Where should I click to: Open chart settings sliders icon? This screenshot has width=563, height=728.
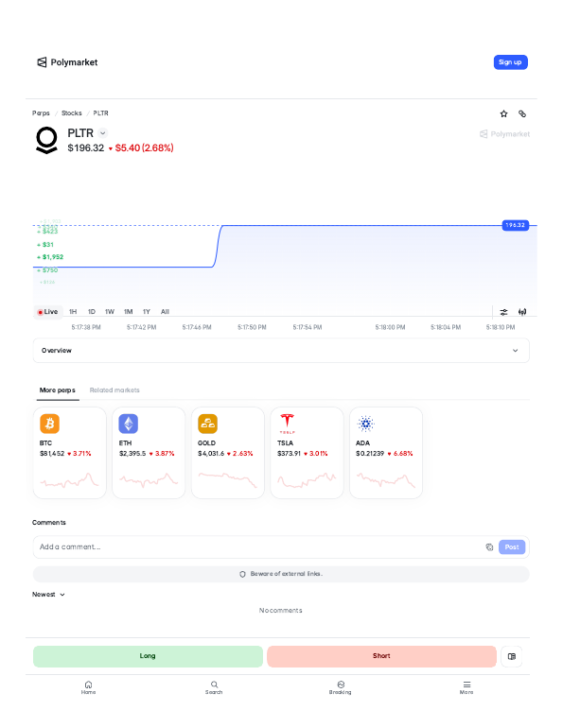point(503,312)
